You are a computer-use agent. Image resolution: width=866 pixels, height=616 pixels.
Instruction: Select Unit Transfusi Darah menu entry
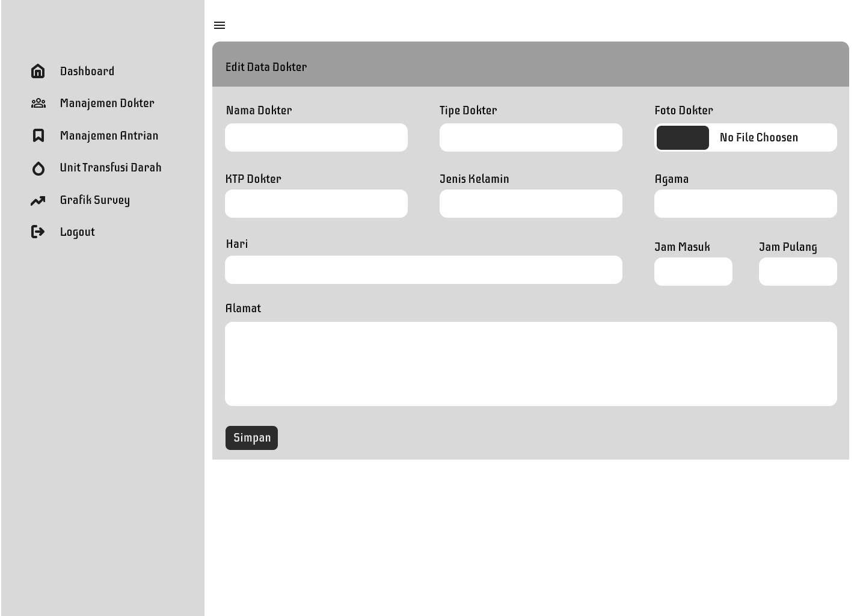tap(111, 167)
